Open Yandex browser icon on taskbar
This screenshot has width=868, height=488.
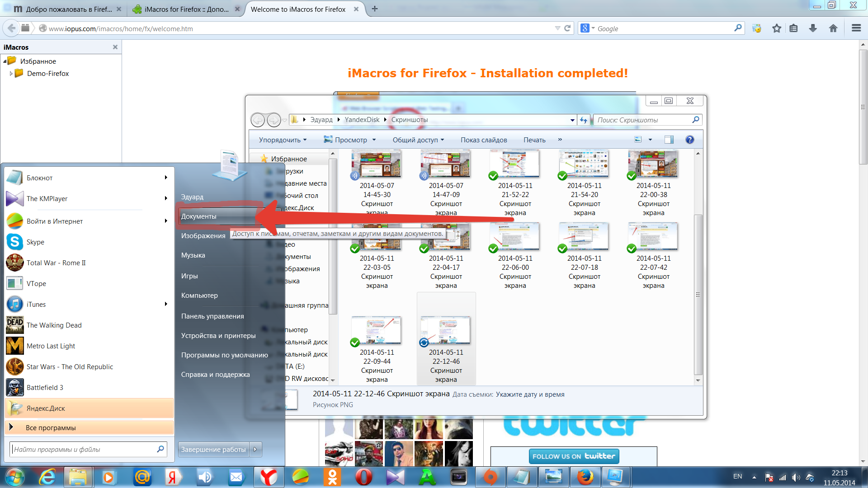tap(269, 477)
